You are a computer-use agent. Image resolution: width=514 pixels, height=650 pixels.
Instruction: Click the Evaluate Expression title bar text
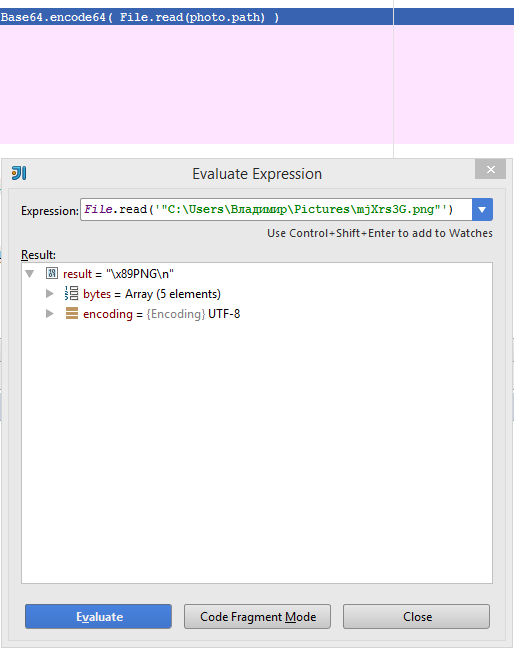257,174
